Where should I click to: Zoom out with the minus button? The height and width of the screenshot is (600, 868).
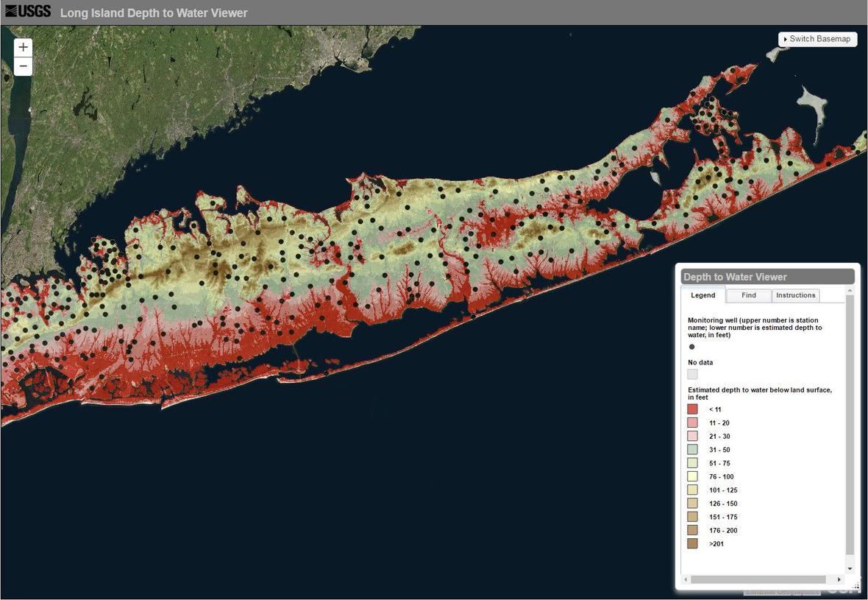click(x=24, y=66)
